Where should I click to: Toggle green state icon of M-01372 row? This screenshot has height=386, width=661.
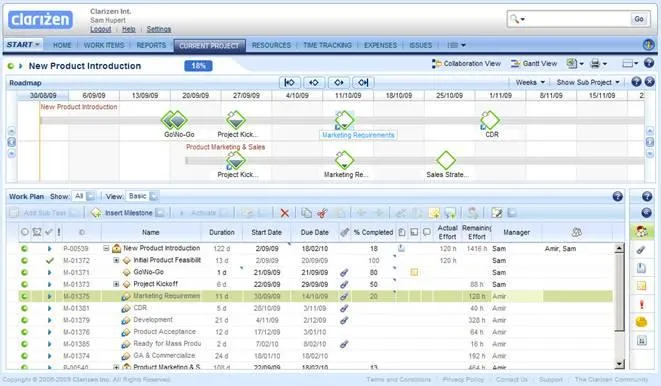(24, 260)
